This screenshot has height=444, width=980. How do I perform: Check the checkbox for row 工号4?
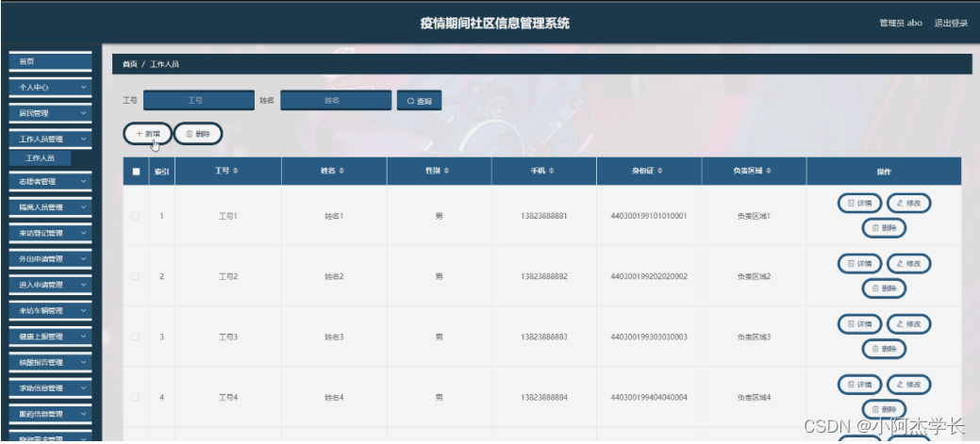pos(135,397)
